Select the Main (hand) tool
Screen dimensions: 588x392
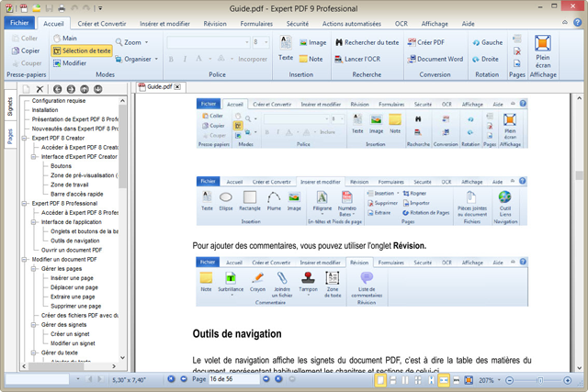pyautogui.click(x=65, y=39)
